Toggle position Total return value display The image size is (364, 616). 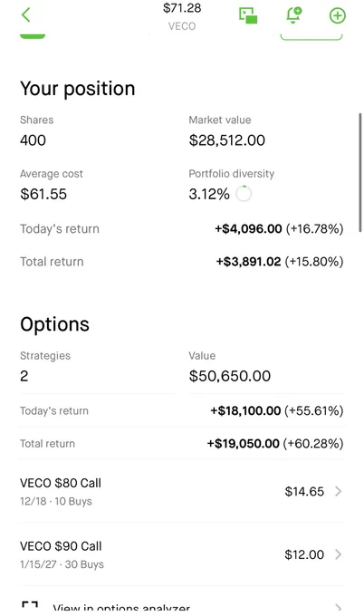[280, 262]
